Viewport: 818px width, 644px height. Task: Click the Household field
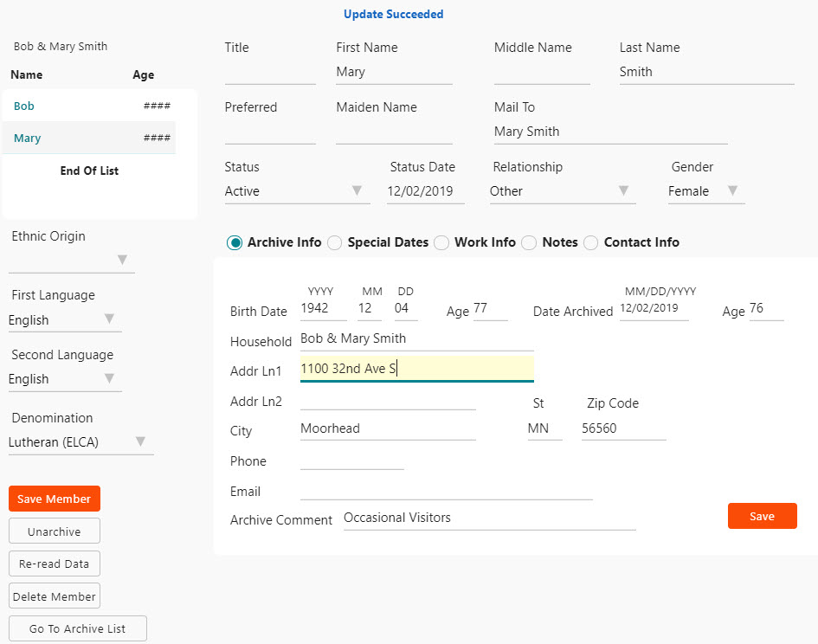pyautogui.click(x=417, y=339)
